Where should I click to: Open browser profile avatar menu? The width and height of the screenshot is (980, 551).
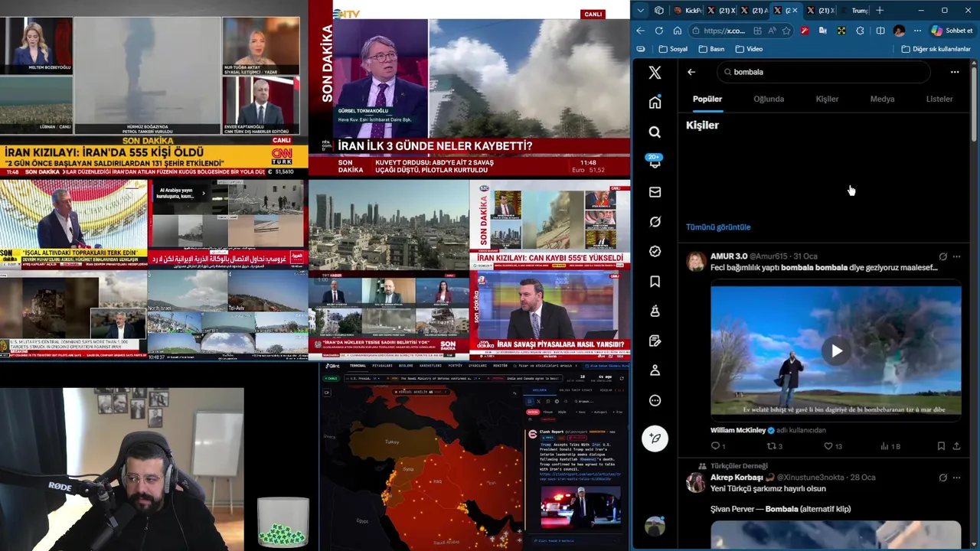pos(899,31)
